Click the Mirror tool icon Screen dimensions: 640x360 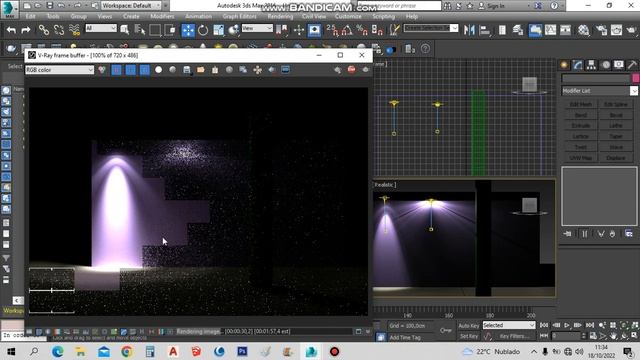469,30
